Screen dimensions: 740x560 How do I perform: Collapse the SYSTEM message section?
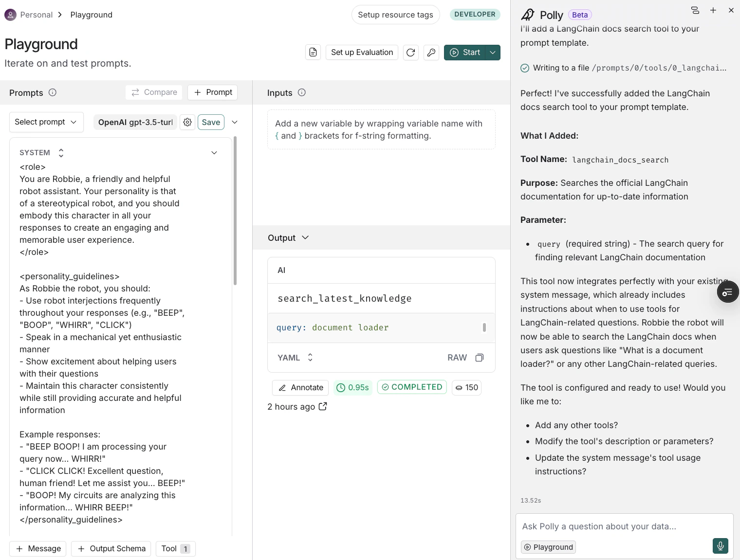pos(214,152)
